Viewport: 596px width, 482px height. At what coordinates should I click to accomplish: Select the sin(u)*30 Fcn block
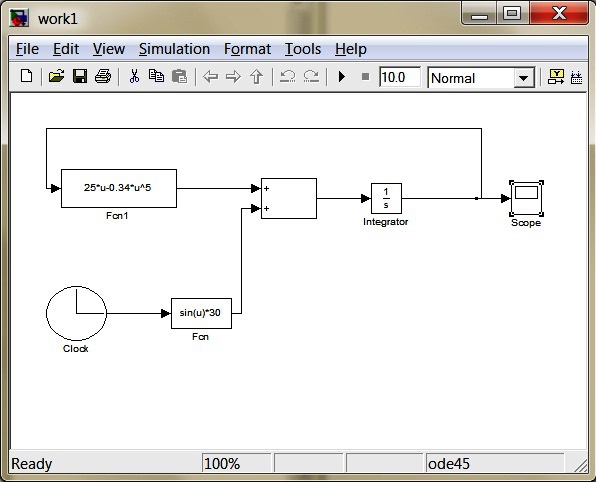(x=201, y=313)
